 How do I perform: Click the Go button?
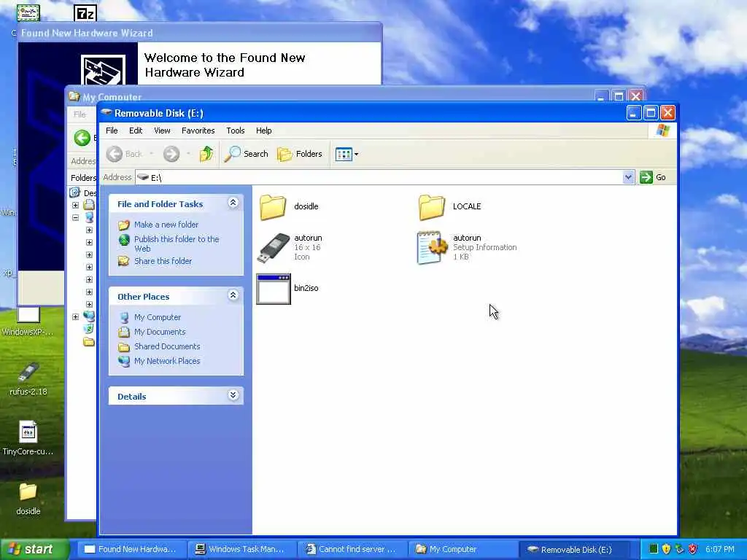click(x=653, y=177)
